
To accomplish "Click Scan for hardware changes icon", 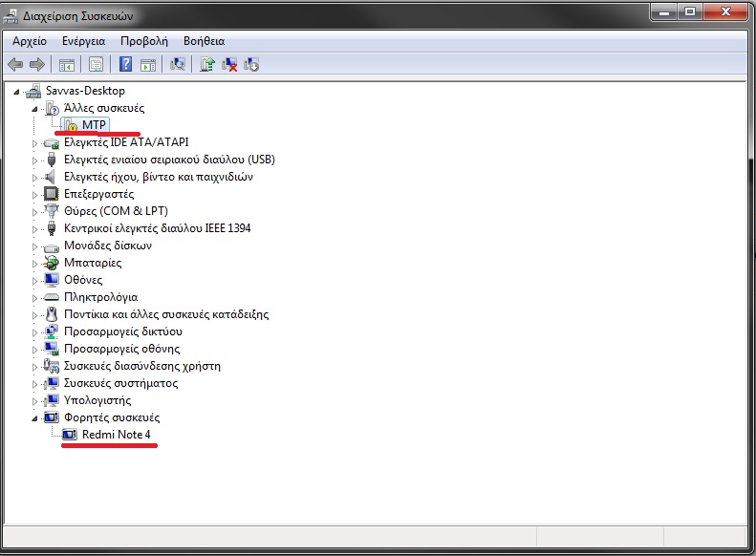I will 178,64.
